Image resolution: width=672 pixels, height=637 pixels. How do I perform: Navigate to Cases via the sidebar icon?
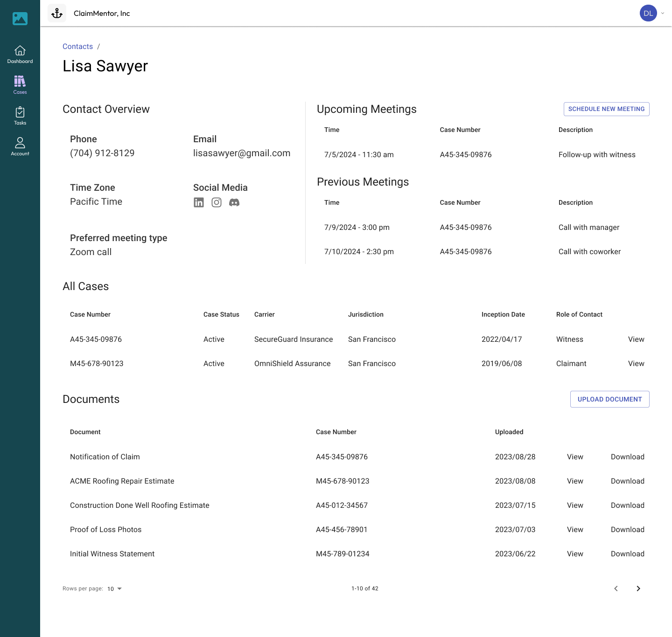[x=20, y=84]
